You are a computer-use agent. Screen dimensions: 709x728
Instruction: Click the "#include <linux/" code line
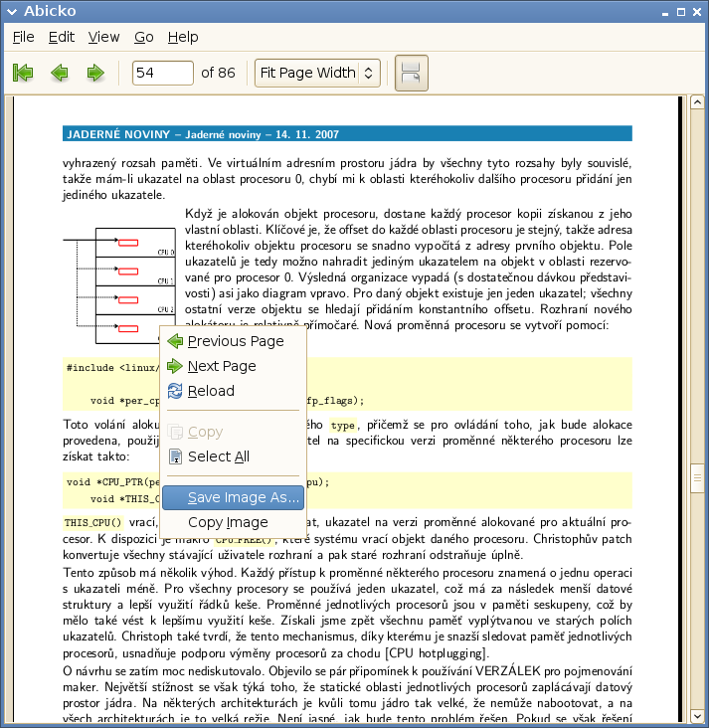[x=112, y=368]
